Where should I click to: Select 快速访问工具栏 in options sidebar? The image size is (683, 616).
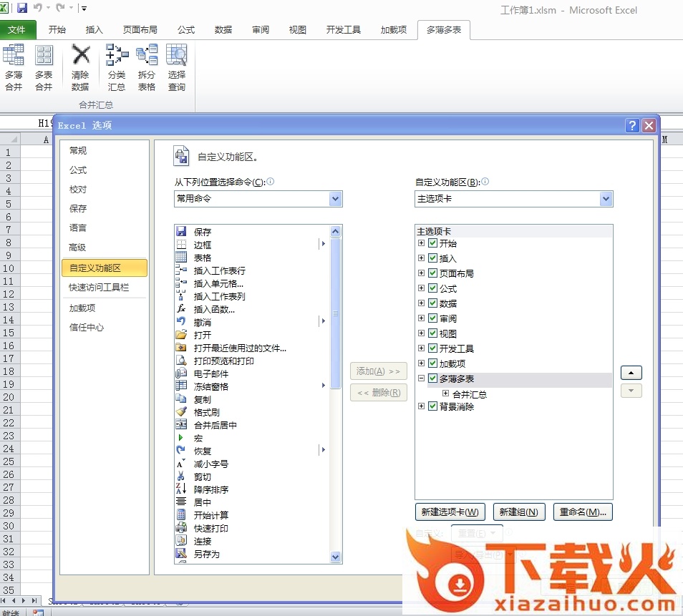click(x=99, y=287)
